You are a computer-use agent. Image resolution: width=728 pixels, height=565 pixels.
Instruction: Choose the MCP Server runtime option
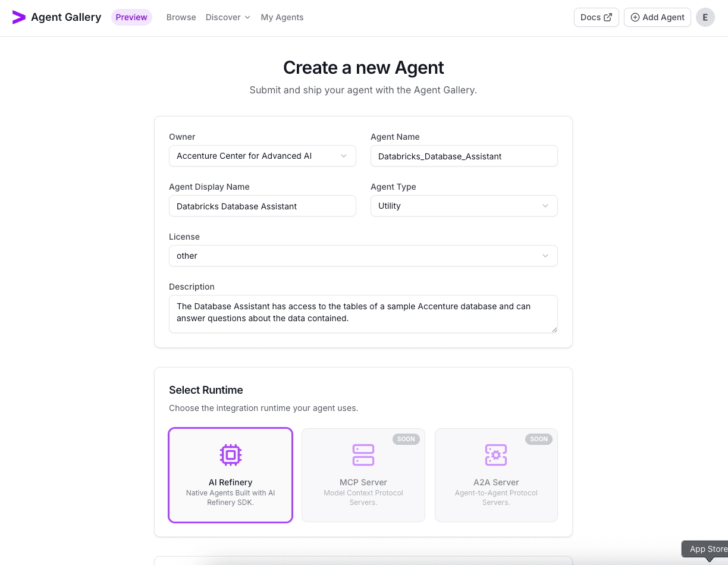tap(363, 475)
